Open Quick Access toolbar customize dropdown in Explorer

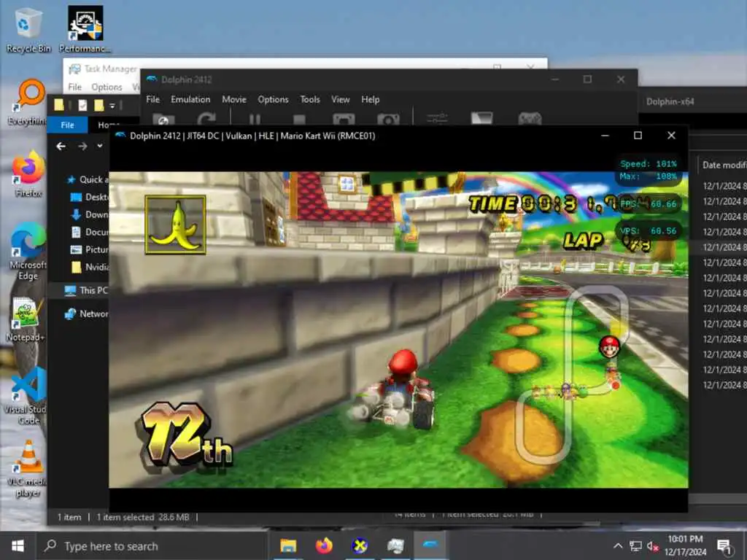tap(112, 105)
